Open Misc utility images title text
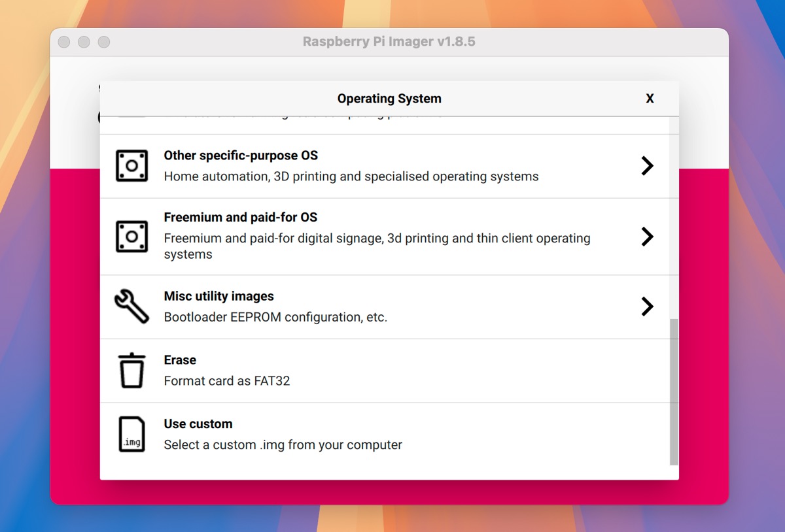 218,296
